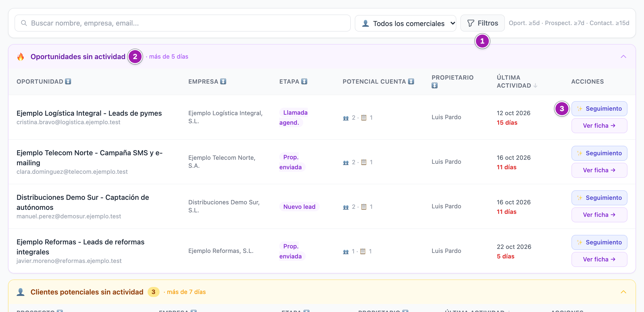The height and width of the screenshot is (312, 644).
Task: Open the Filtros panel
Action: (483, 23)
